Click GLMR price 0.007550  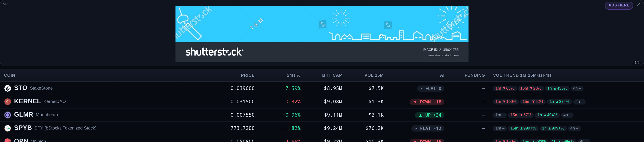coord(243,115)
